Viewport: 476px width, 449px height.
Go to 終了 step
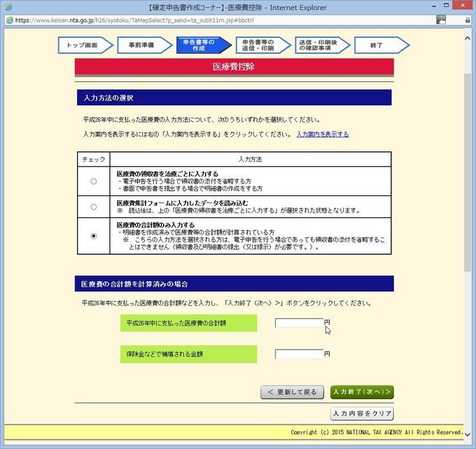coord(382,46)
